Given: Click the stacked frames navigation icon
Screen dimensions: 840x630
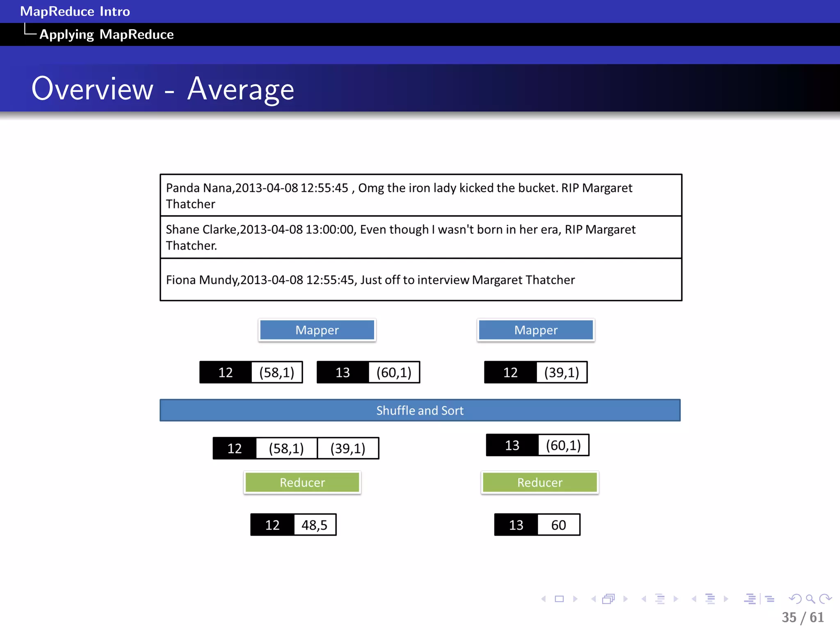Looking at the screenshot, I should click(x=609, y=599).
